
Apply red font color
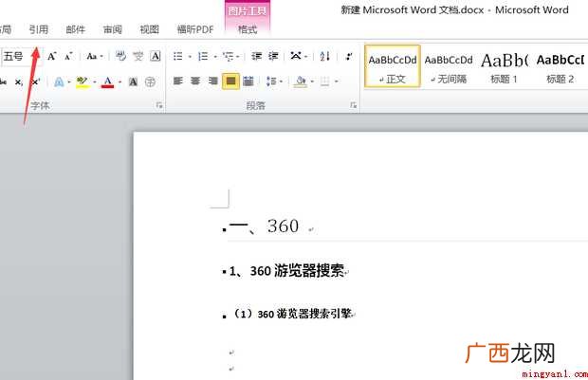coord(107,82)
